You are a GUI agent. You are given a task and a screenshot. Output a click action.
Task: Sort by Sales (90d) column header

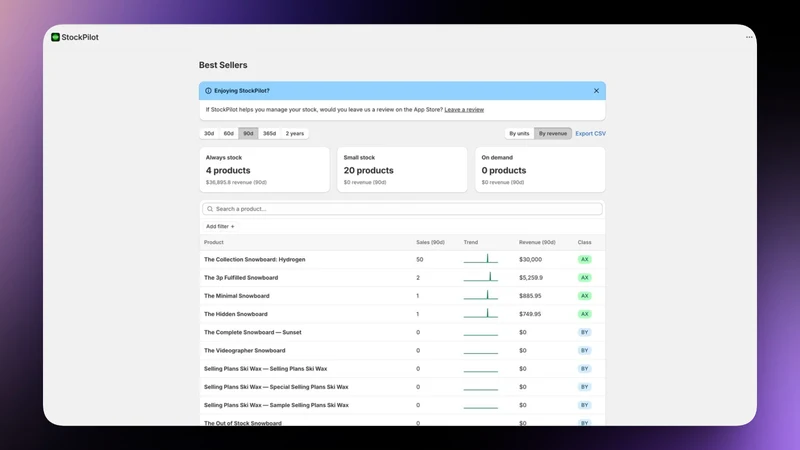(430, 242)
